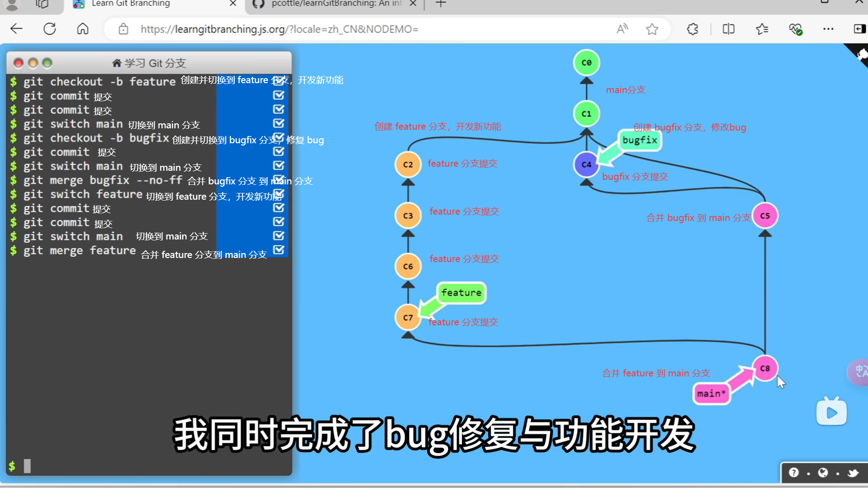Click the browser Refresh button
868x488 pixels.
(x=50, y=29)
